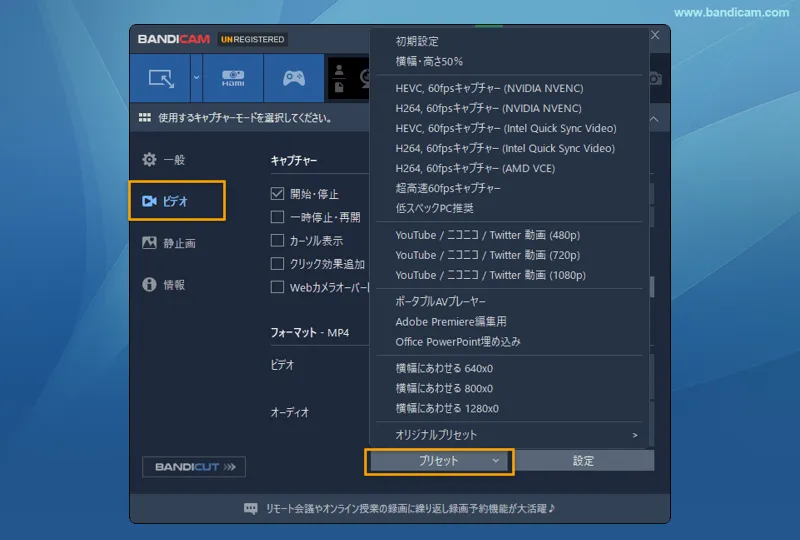Open the screen recording mode dropdown arrow
Screen dimensions: 800x540
[x=196, y=78]
